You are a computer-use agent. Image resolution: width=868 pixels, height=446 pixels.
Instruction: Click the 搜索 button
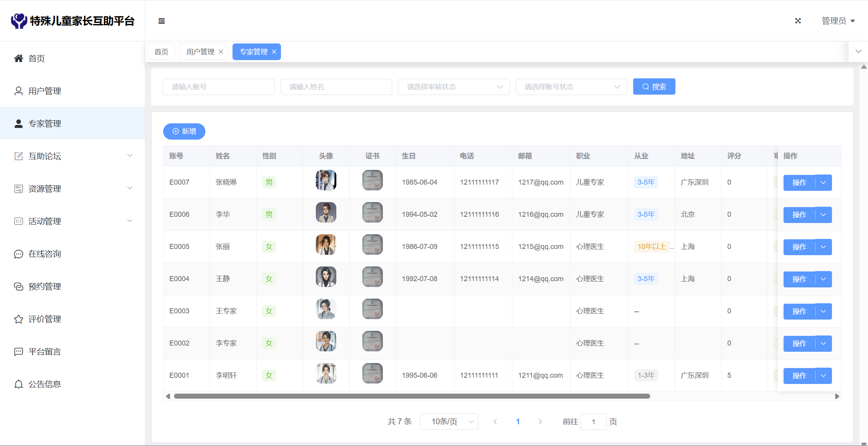tap(654, 87)
